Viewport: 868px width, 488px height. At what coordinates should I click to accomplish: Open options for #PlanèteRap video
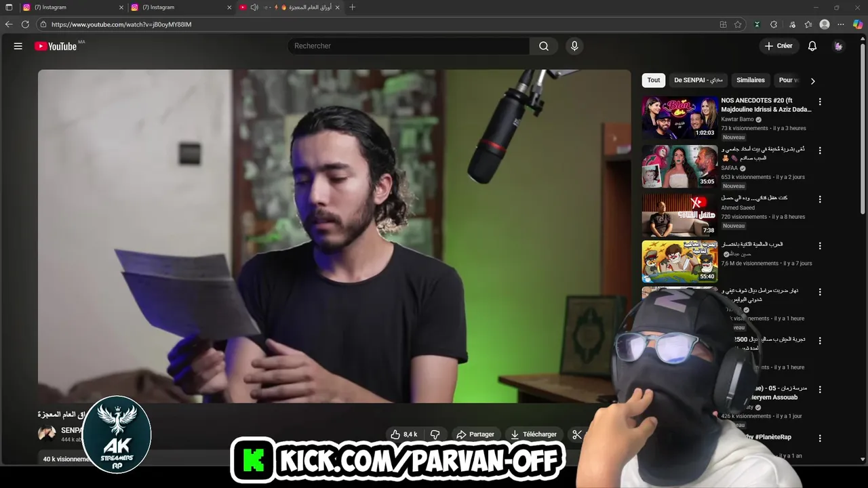(x=820, y=438)
